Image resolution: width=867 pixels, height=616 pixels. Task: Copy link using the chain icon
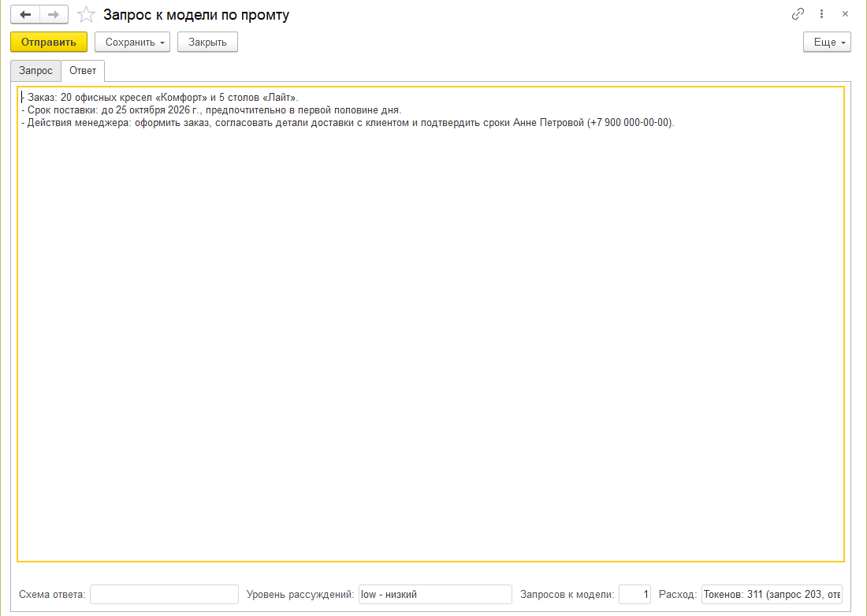tap(798, 14)
